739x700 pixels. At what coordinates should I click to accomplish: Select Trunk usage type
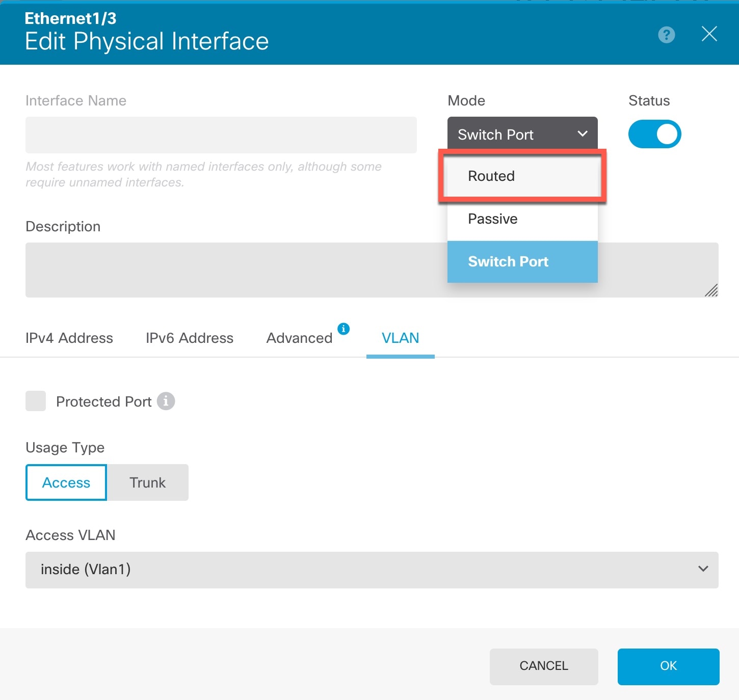click(x=148, y=482)
